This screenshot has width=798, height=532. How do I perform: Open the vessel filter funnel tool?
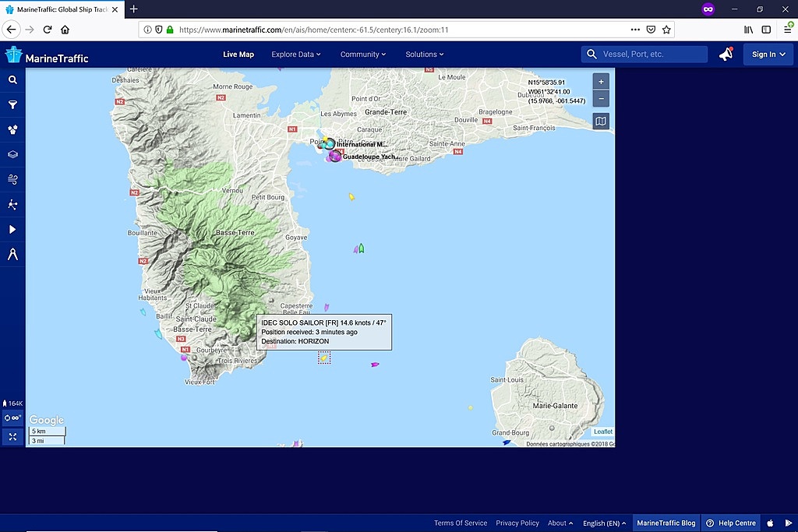(x=12, y=105)
